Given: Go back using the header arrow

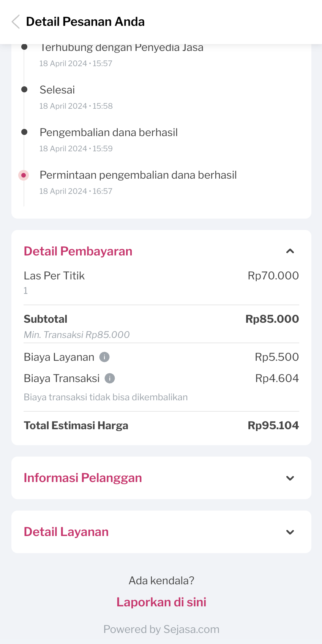Looking at the screenshot, I should (x=16, y=22).
